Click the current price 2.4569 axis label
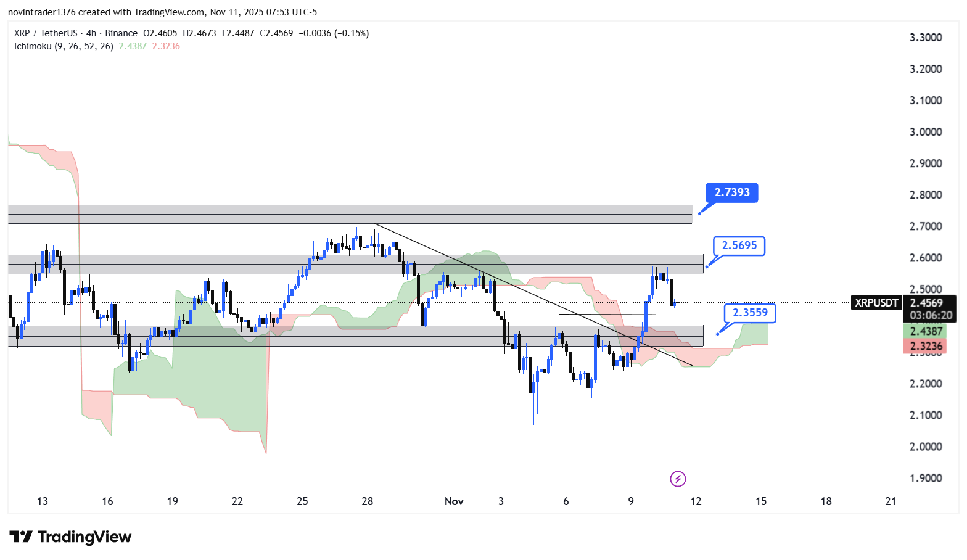Viewport: 967px width, 560px height. (926, 303)
